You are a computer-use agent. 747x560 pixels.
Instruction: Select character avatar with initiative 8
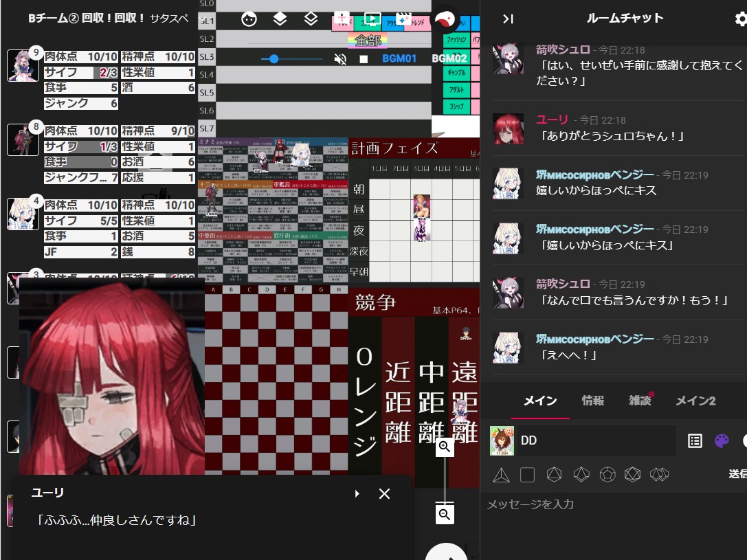click(x=23, y=139)
